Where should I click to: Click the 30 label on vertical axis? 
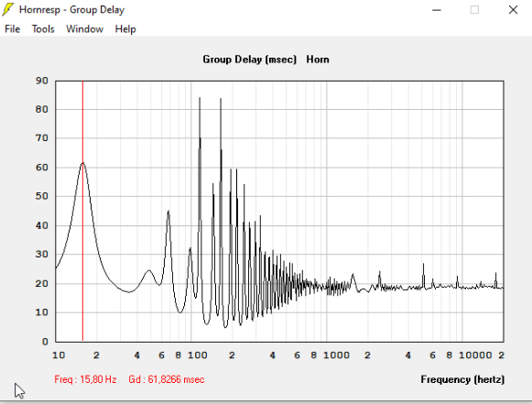[x=42, y=255]
